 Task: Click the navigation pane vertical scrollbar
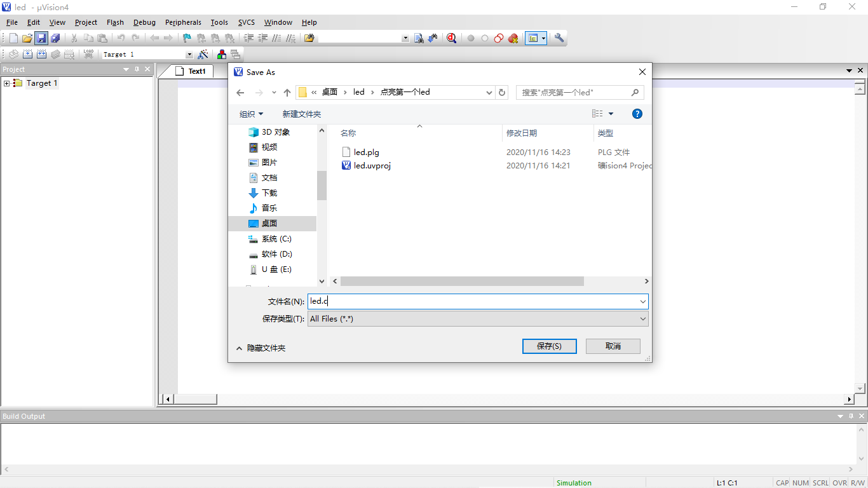(x=322, y=186)
